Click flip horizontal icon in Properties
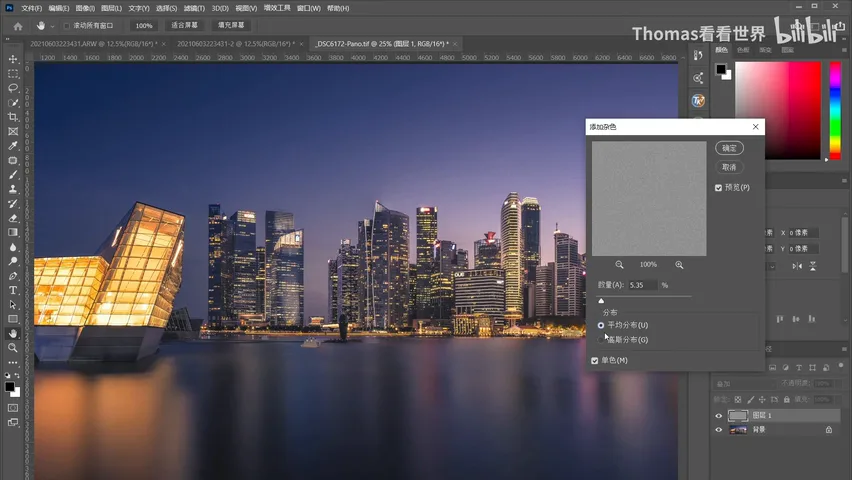This screenshot has height=480, width=852. pyautogui.click(x=797, y=266)
